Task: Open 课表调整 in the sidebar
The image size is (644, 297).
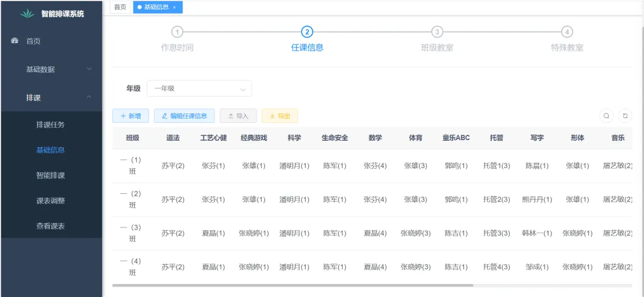Action: (51, 201)
